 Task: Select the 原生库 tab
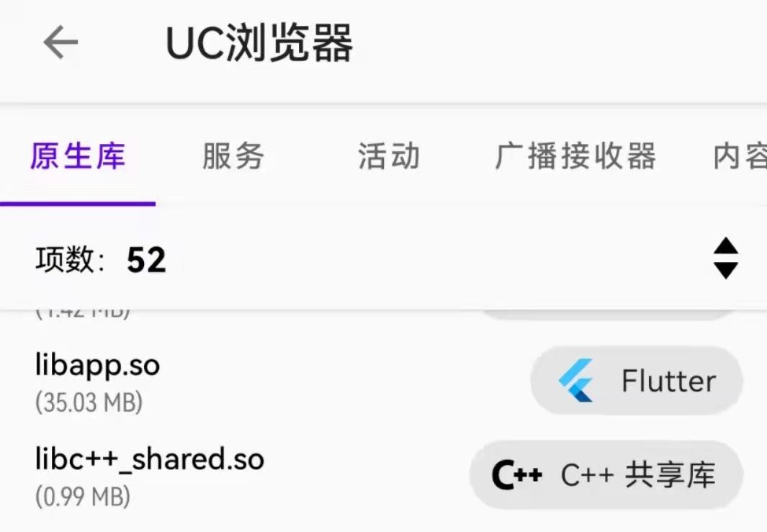(x=78, y=156)
